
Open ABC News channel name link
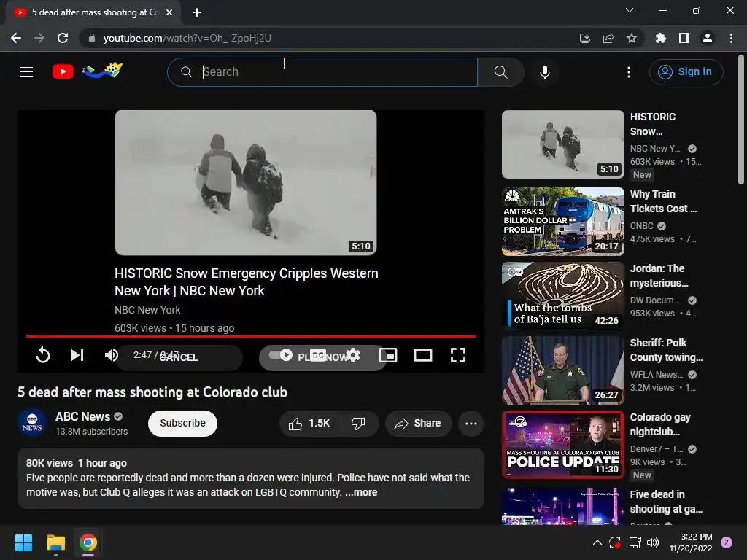(x=83, y=416)
